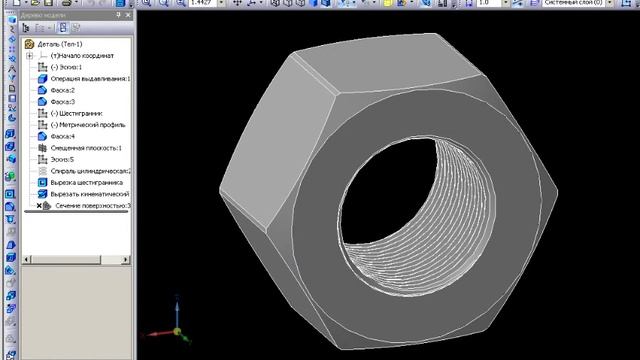This screenshot has width=640, height=360.
Task: Select the (т)Начало координат row
Action: [x=82, y=56]
